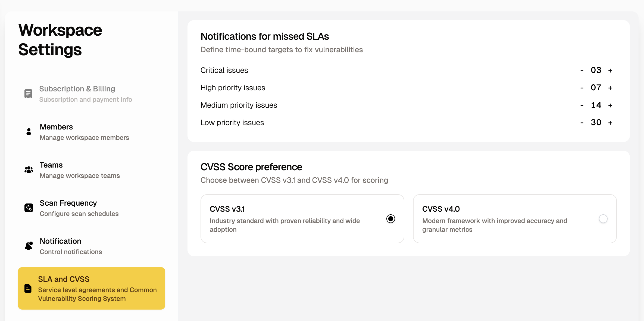
Task: Increase the Critical issues SLA value
Action: (610, 70)
